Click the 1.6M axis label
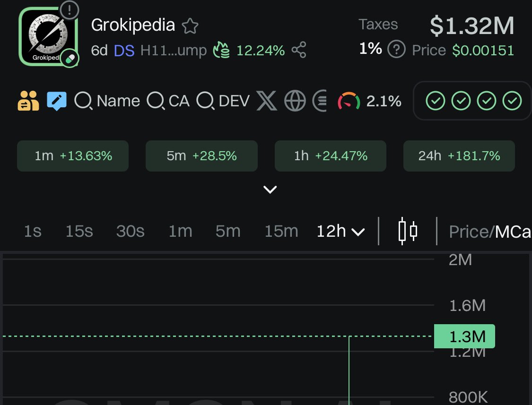The width and height of the screenshot is (532, 405). pos(467,306)
